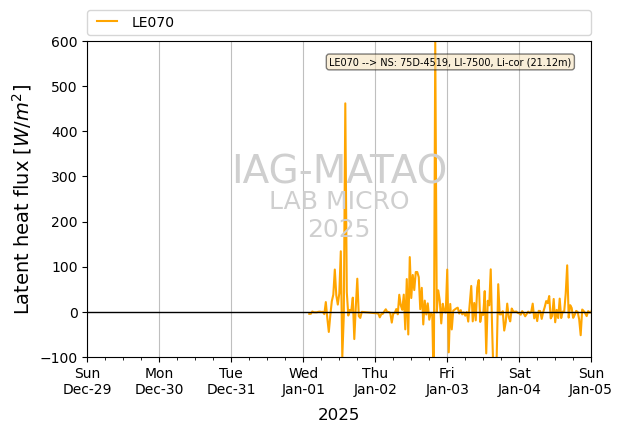Click the −100 y-axis tick label
This screenshot has width=623, height=433.
59,358
